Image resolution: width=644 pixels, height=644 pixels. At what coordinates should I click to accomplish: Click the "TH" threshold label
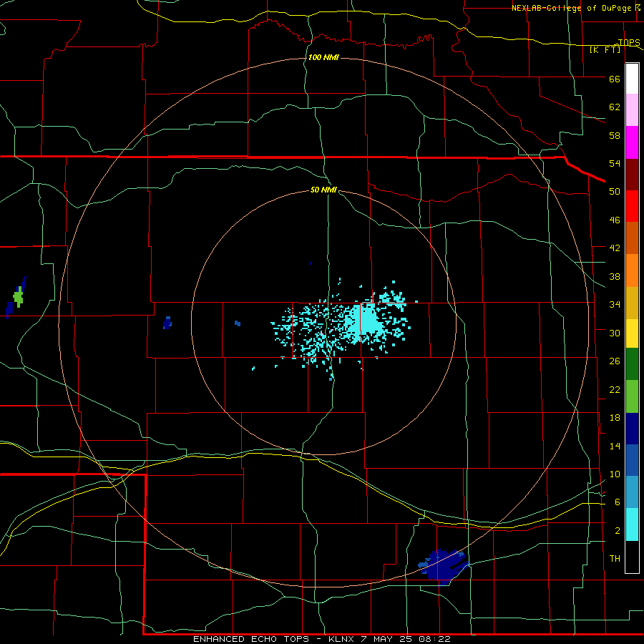click(615, 558)
